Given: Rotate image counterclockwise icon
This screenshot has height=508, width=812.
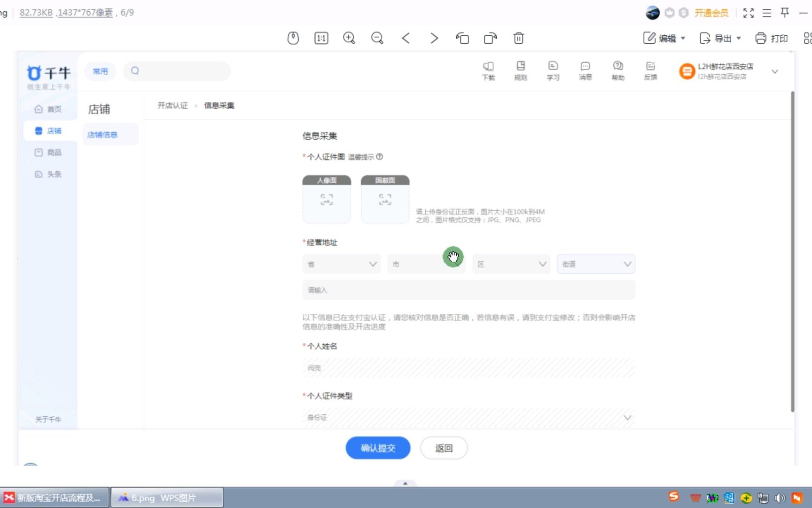Looking at the screenshot, I should (462, 38).
